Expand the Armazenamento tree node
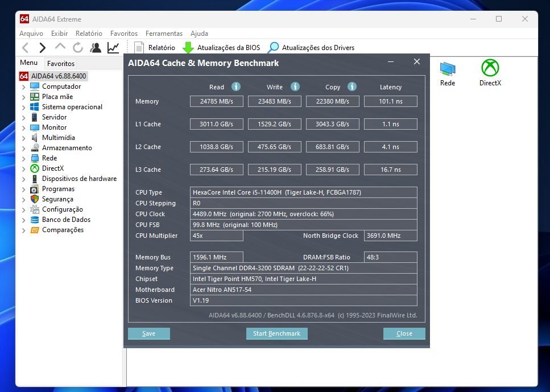 [23, 148]
